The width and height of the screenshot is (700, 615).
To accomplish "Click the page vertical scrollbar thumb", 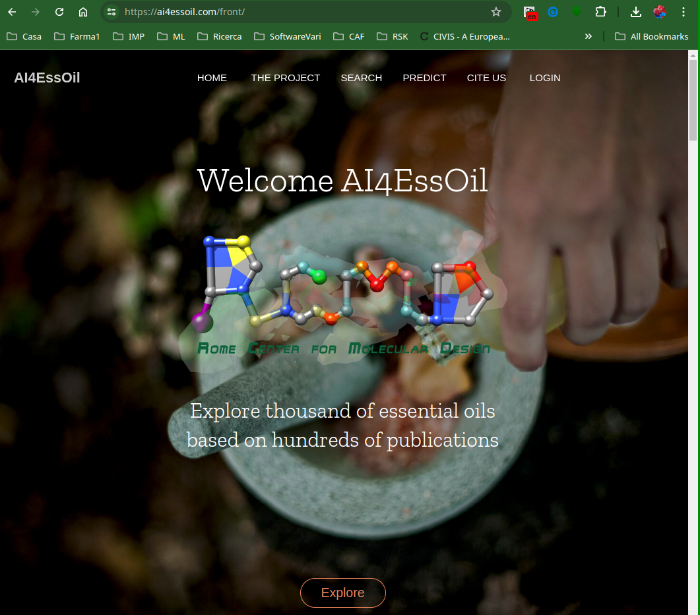I will click(693, 100).
